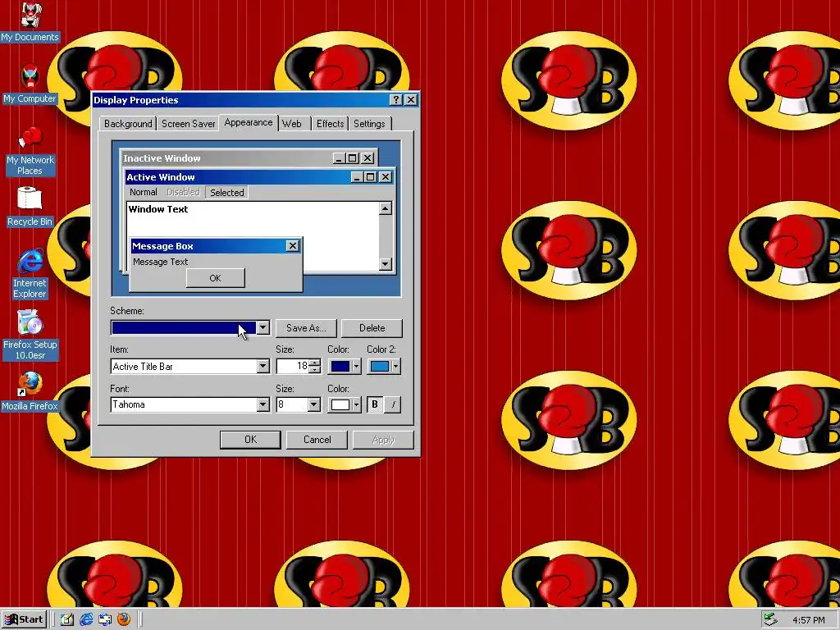Switch to the Settings tab
This screenshot has width=840, height=630.
pyautogui.click(x=369, y=124)
